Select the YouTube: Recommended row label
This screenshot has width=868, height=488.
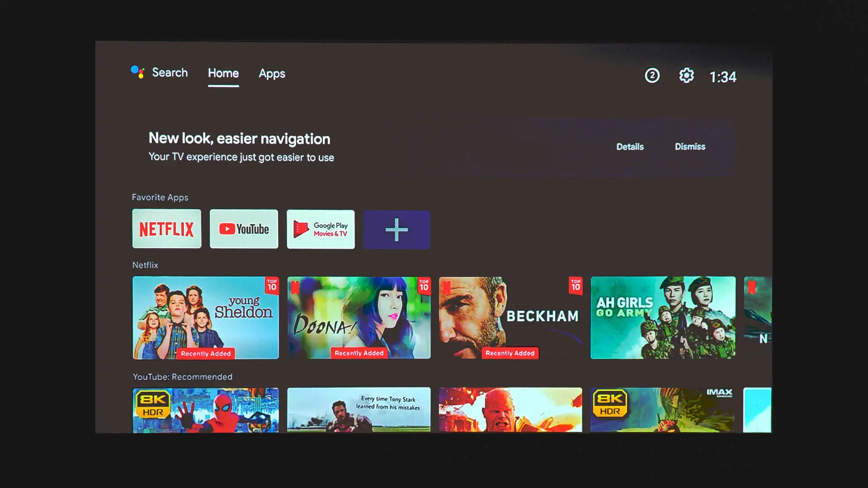click(x=183, y=377)
